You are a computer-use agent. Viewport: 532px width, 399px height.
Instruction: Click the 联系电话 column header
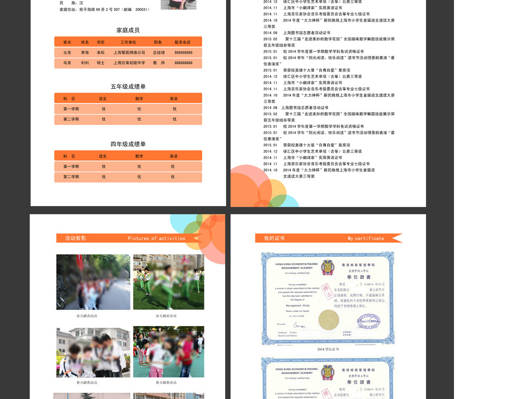tap(182, 42)
